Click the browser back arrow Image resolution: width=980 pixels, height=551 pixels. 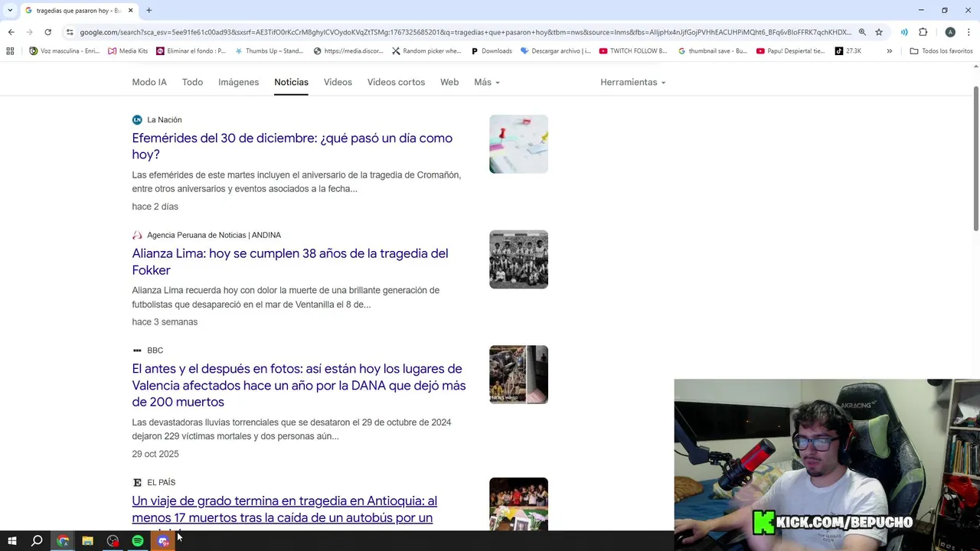click(11, 32)
